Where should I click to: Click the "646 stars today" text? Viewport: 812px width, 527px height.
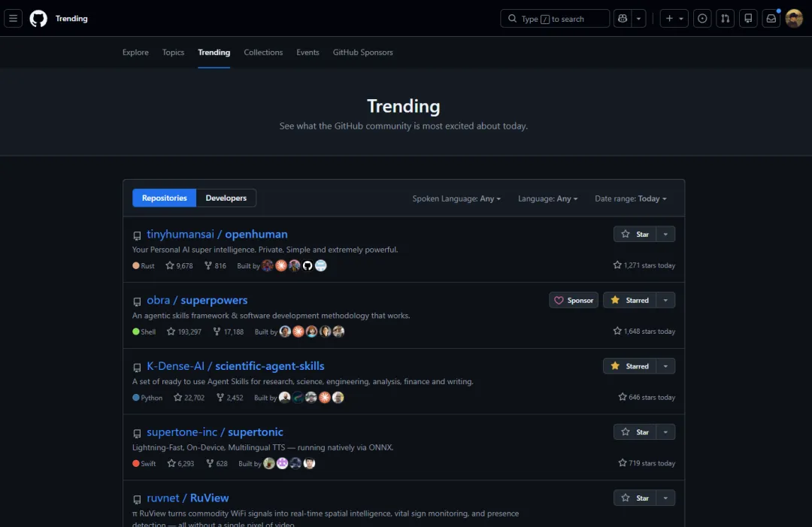coord(647,397)
